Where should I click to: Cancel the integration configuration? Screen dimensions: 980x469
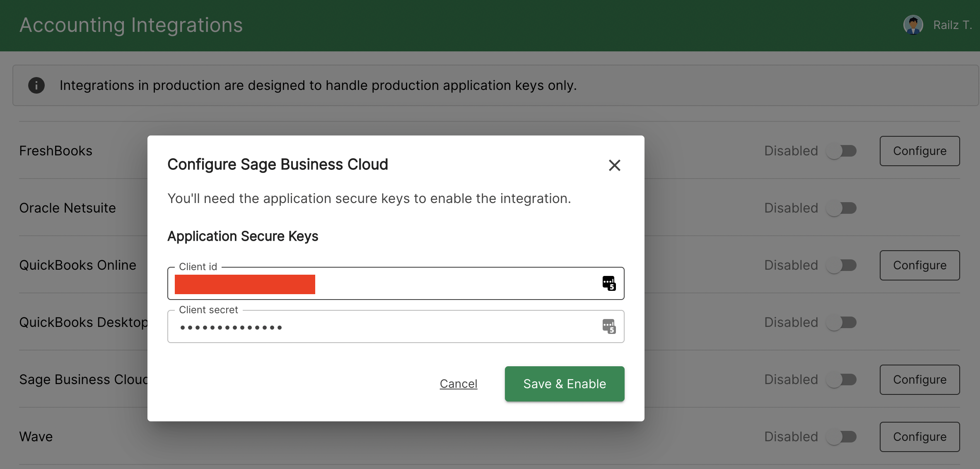click(458, 384)
